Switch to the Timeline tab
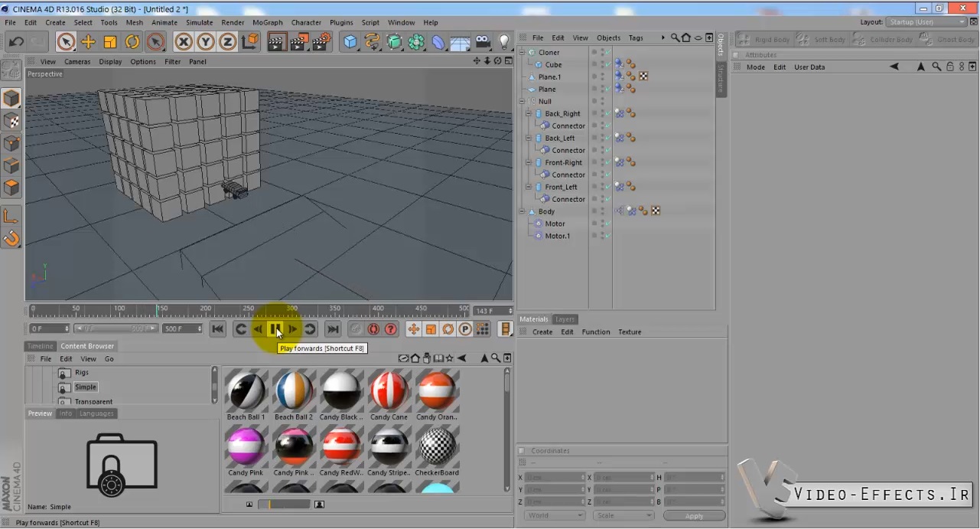The image size is (980, 529). tap(41, 346)
